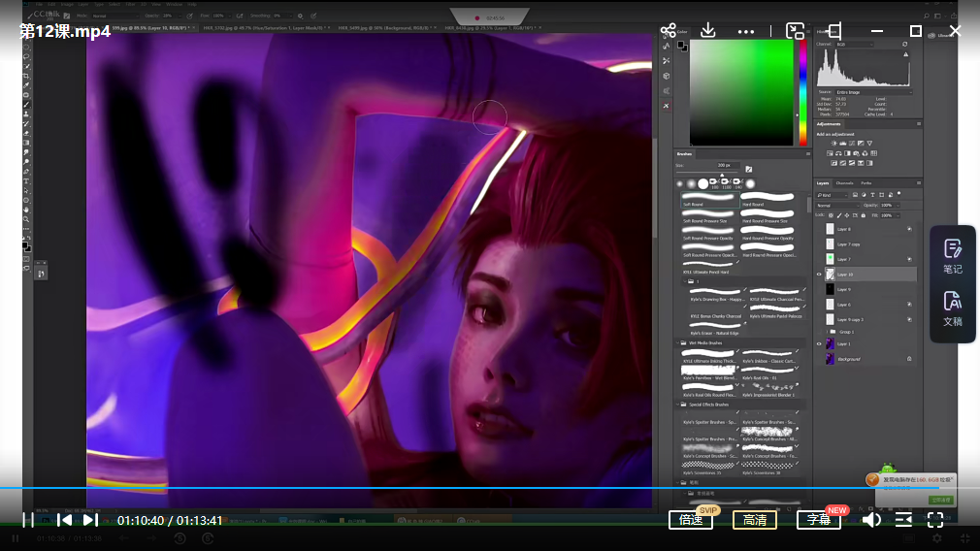Click the video player share icon
This screenshot has height=551, width=980.
669,30
